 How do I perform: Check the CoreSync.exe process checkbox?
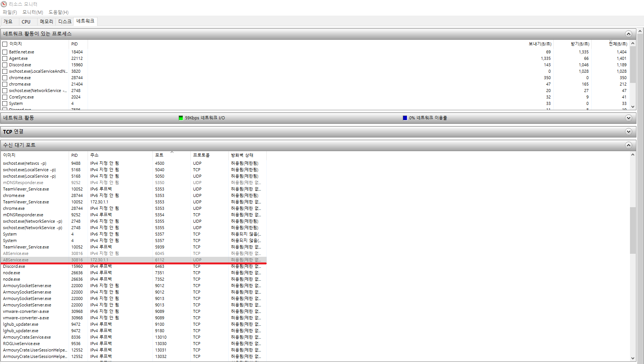5,97
